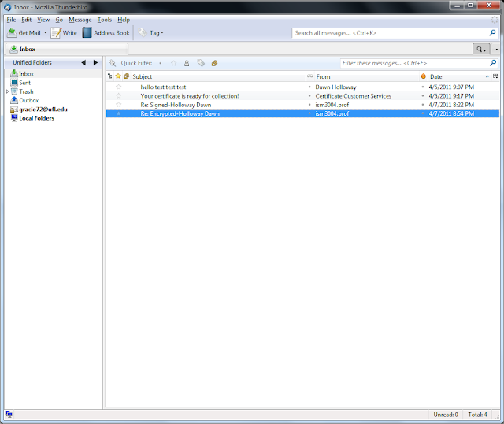Toggle junk status for certificate message
The image size is (504, 424).
pyautogui.click(x=423, y=96)
